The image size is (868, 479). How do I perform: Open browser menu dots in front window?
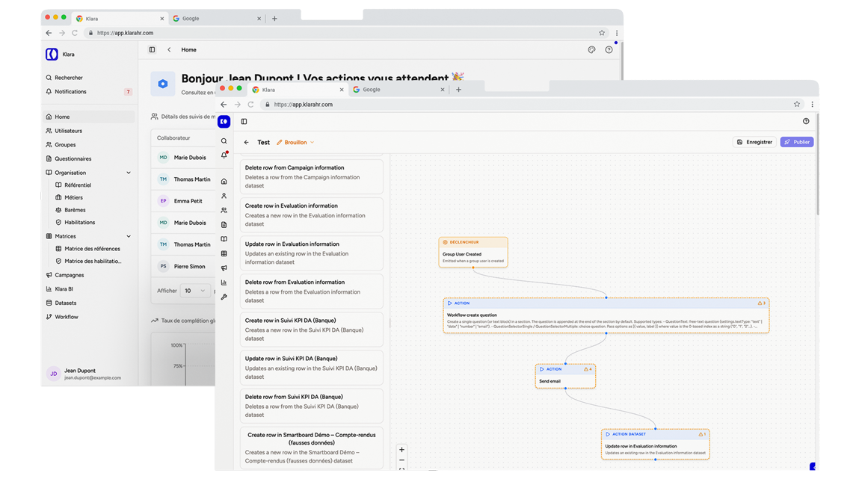point(812,104)
